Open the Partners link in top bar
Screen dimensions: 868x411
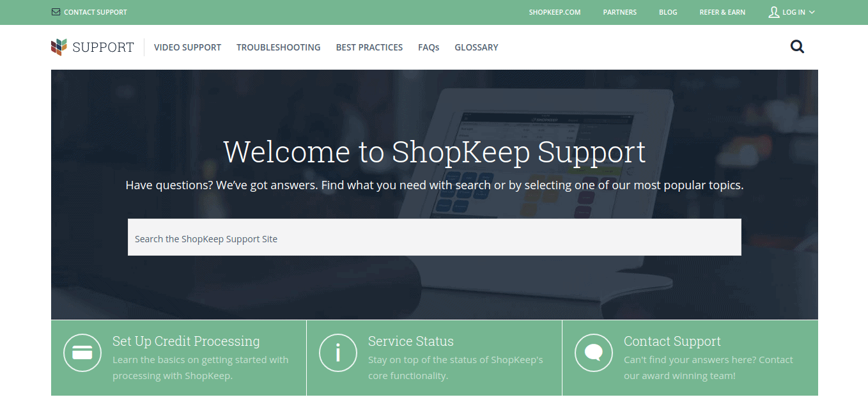coord(620,12)
